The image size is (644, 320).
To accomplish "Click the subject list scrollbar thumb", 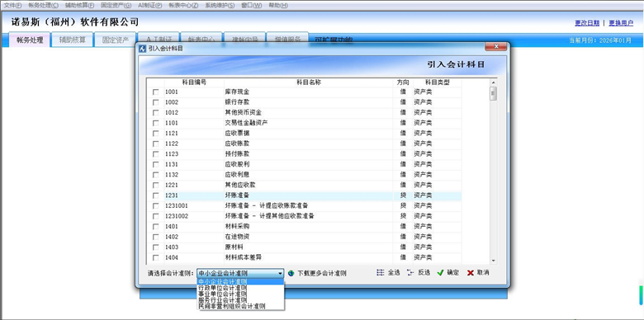I will 493,94.
